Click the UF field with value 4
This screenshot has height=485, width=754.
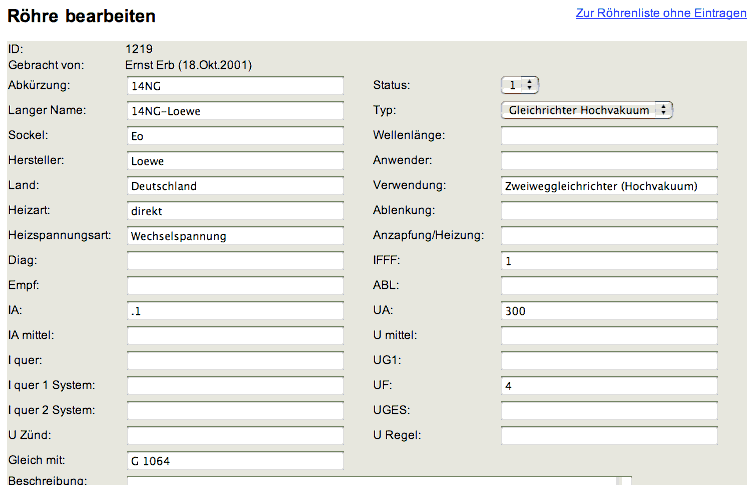tap(609, 385)
